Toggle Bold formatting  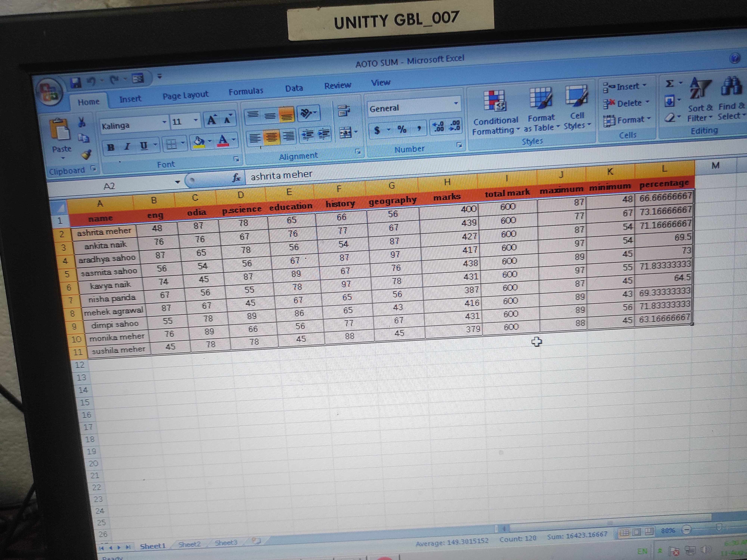(110, 147)
